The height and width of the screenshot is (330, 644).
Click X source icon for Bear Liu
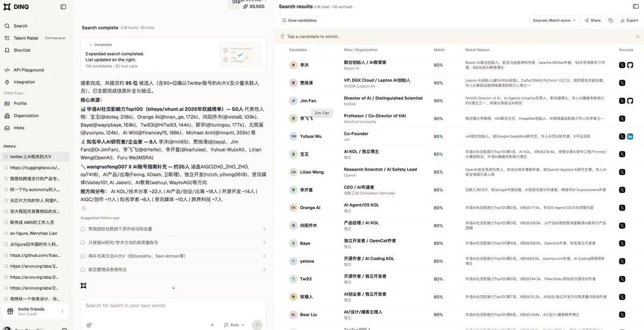coord(622,314)
